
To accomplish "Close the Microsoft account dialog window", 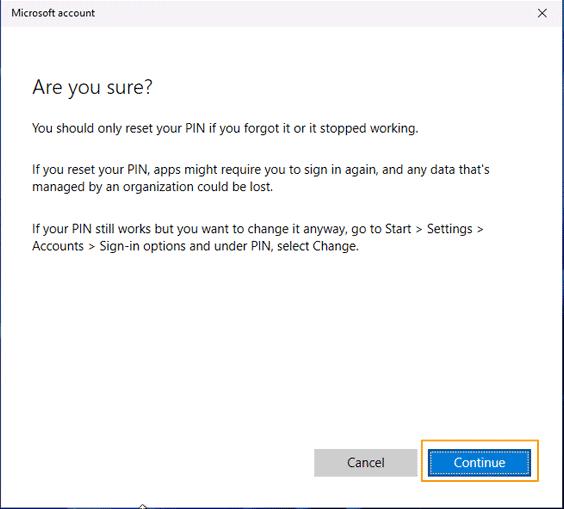I will coord(542,13).
